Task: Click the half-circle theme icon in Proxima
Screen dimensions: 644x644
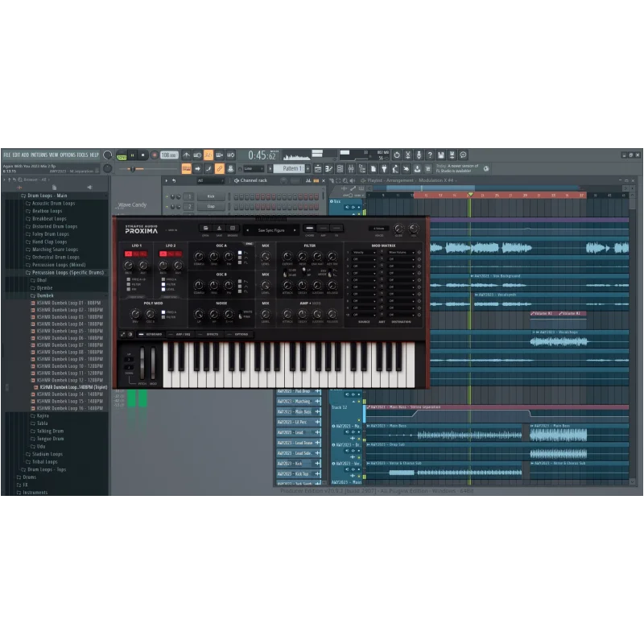Action: [130, 334]
